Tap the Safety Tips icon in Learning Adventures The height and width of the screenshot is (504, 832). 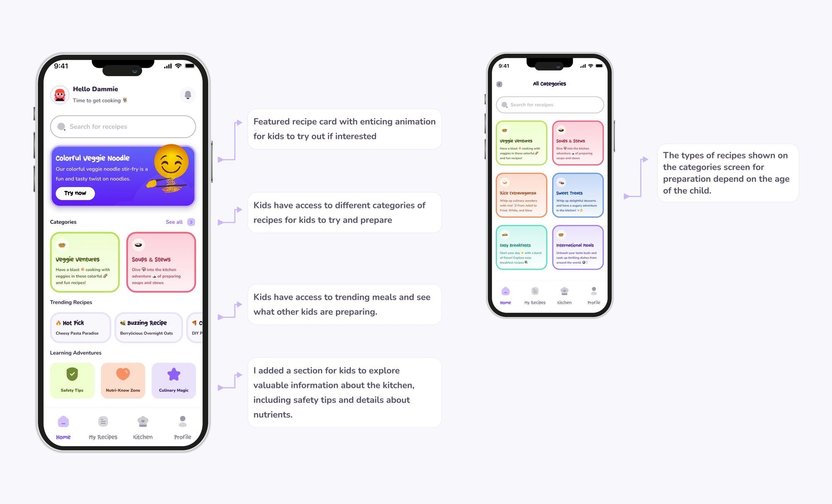(72, 374)
